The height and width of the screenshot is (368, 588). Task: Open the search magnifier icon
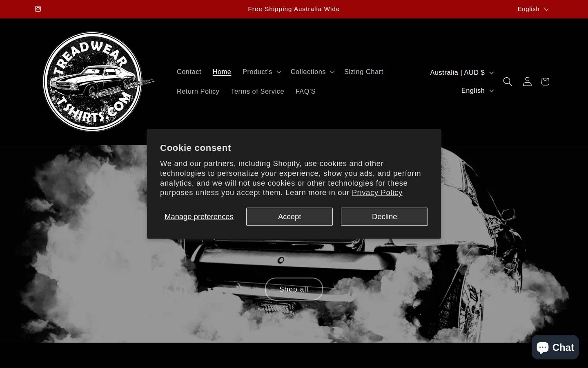pos(508,81)
